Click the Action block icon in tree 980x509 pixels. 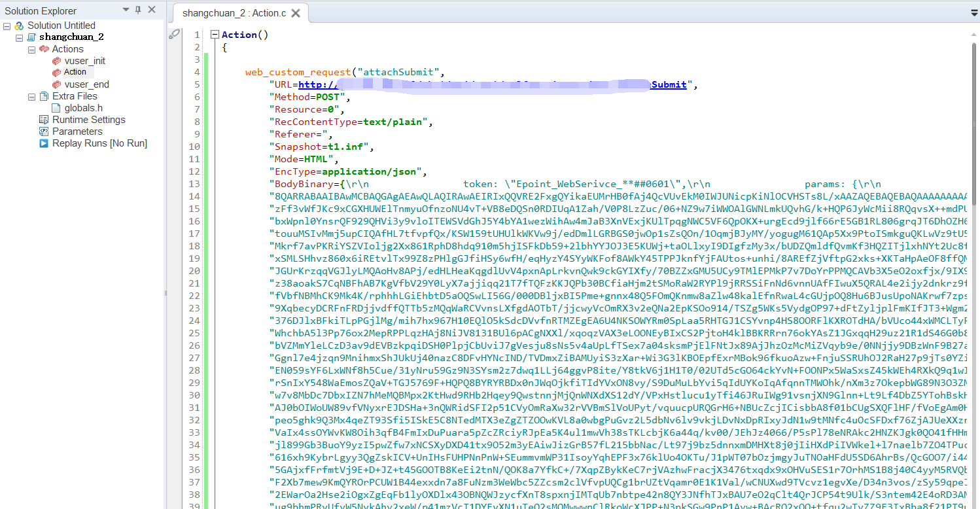(x=56, y=73)
